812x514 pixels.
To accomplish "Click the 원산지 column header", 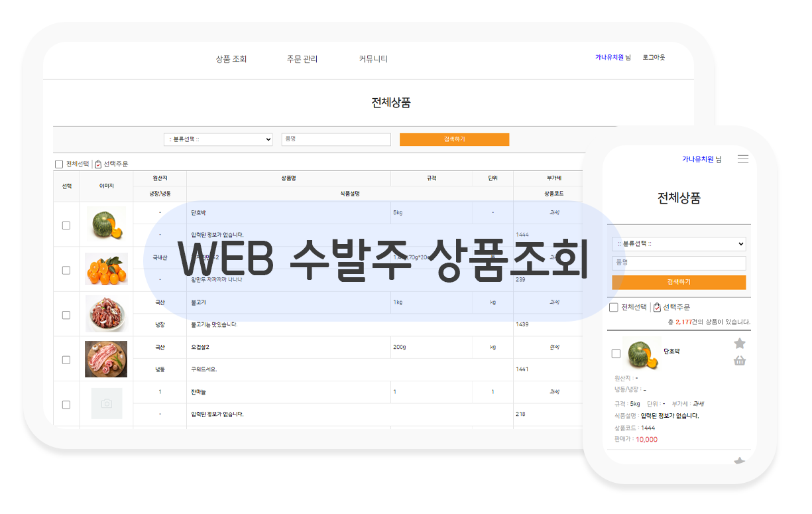I will tap(160, 178).
